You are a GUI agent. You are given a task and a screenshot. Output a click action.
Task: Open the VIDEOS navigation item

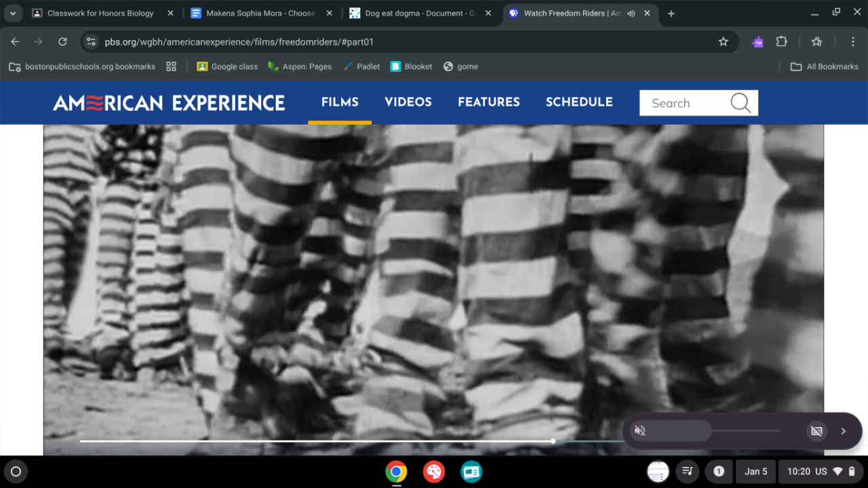pyautogui.click(x=408, y=102)
